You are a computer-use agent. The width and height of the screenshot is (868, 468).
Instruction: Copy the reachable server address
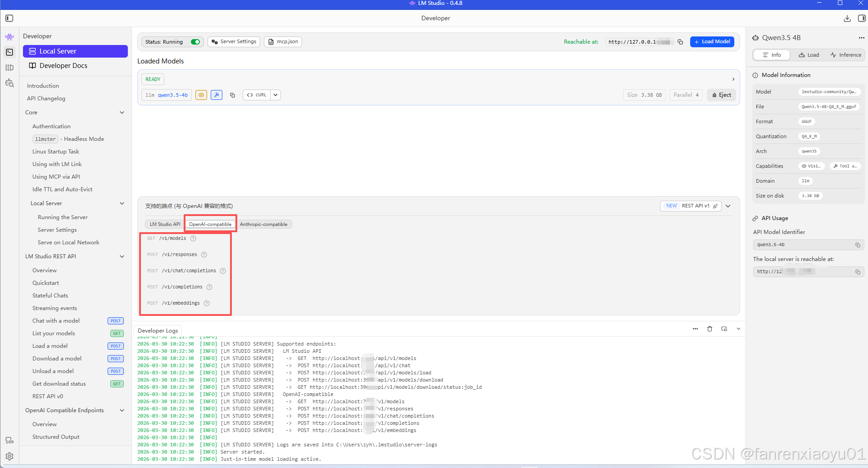pyautogui.click(x=680, y=42)
